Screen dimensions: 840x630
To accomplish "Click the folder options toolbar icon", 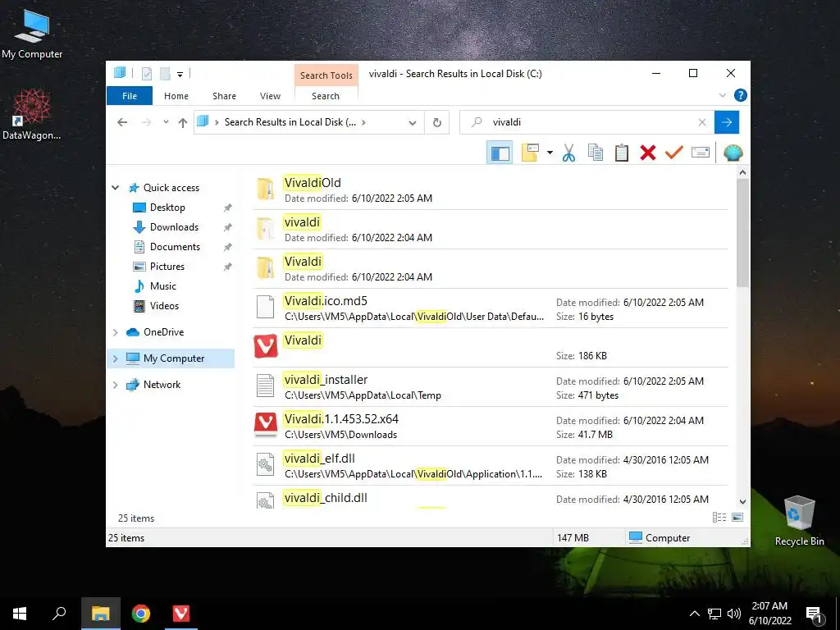I will click(x=530, y=153).
